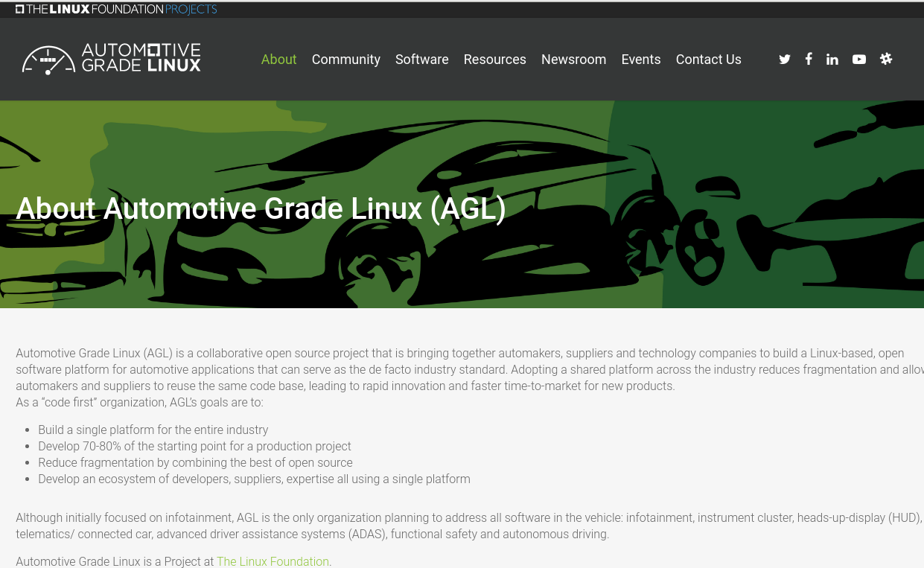Open the Resources navigation item

(494, 60)
